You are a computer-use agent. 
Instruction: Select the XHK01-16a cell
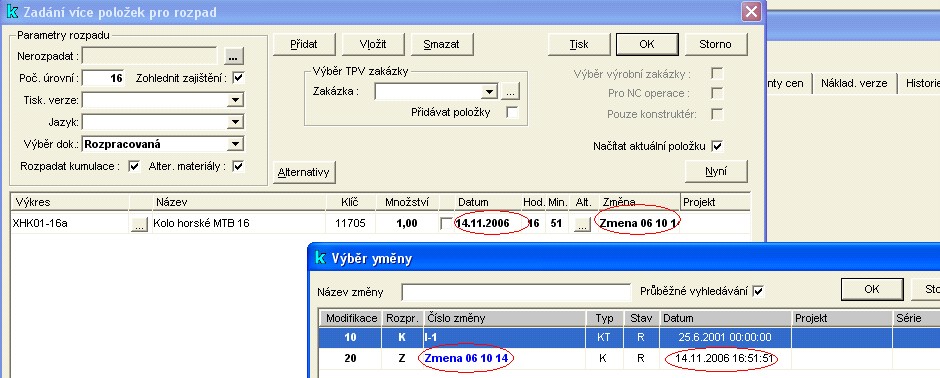coord(70,224)
